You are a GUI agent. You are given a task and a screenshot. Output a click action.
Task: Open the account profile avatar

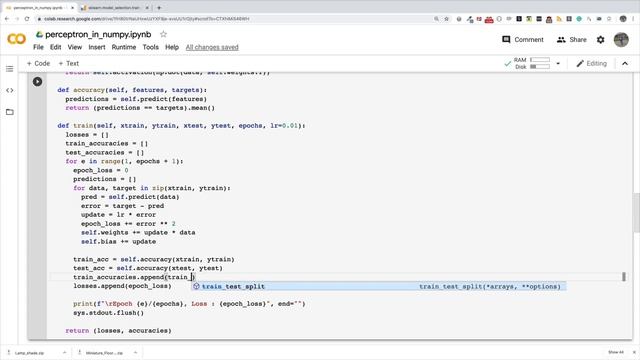point(621,40)
